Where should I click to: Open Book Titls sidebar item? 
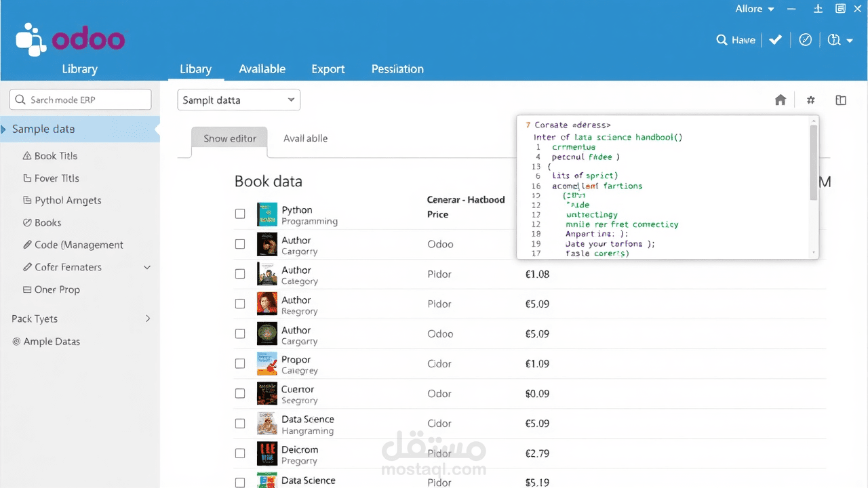coord(56,156)
